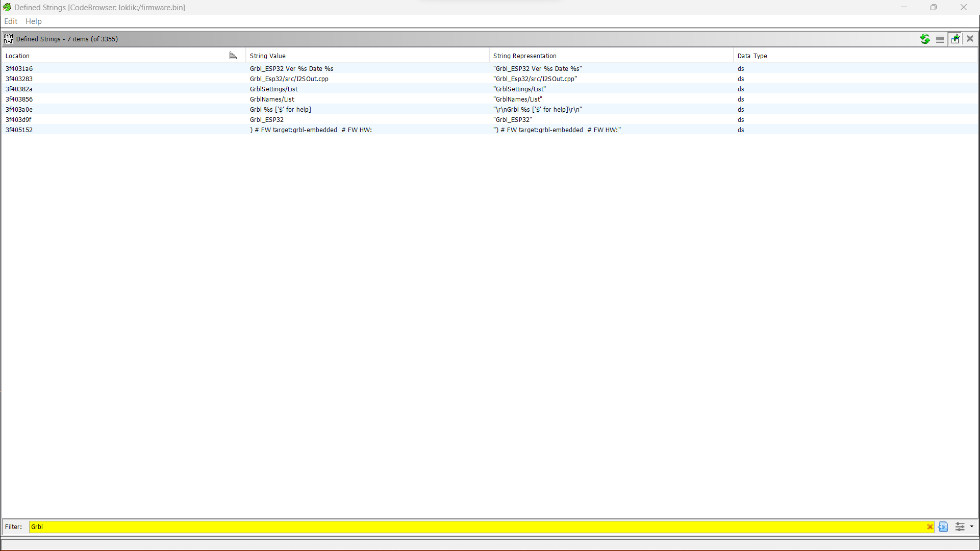Screen dimensions: 980x551
Task: Click string value Grbl_ESP32 Ver %s Date %s
Action: pyautogui.click(x=292, y=68)
